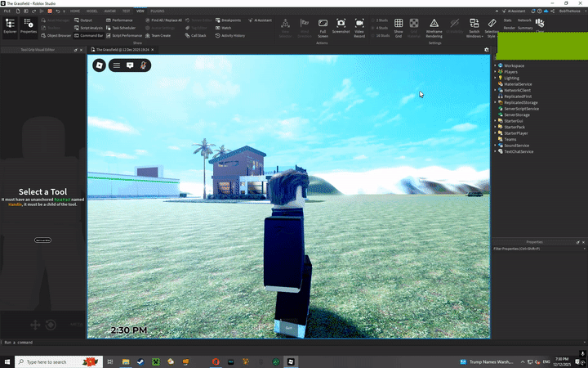Select the 4 Studs grid option
This screenshot has width=588, height=368.
382,28
